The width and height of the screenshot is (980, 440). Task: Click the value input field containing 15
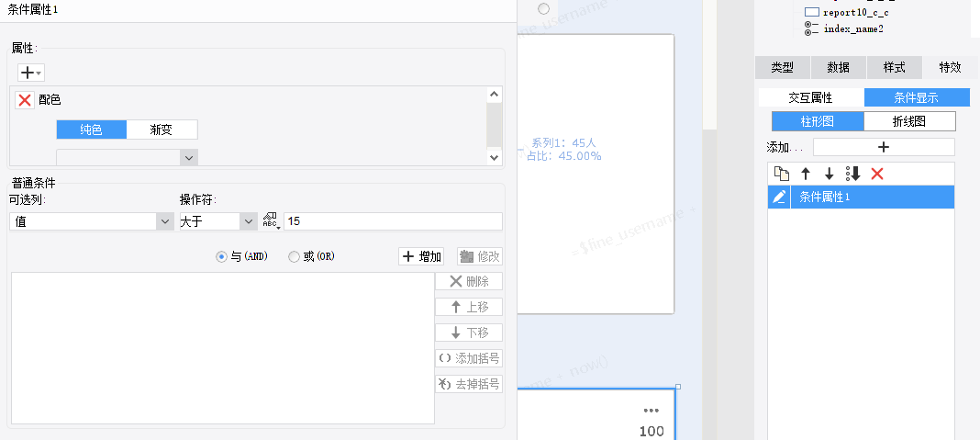click(393, 221)
